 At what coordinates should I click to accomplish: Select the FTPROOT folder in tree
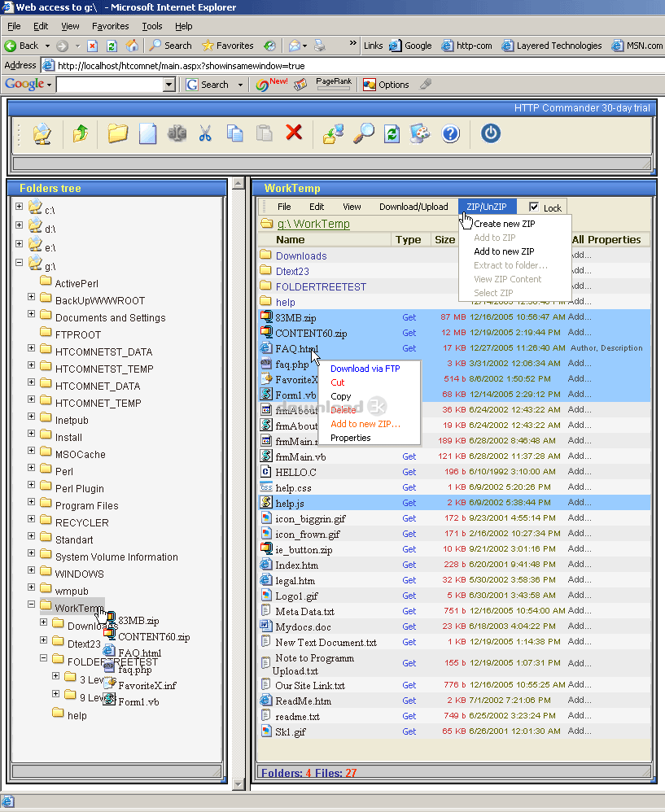coord(77,334)
